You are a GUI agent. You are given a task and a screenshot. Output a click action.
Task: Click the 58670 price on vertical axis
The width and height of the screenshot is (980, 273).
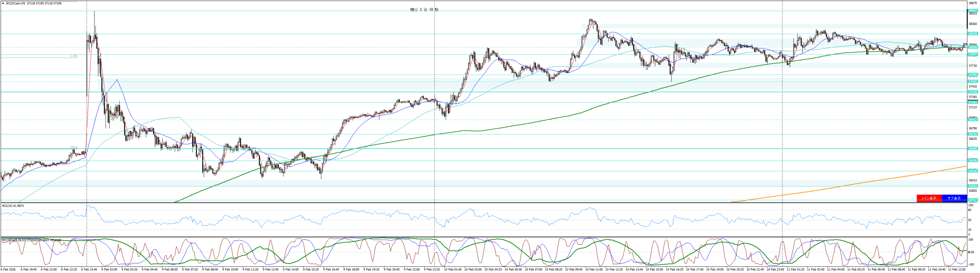(973, 3)
